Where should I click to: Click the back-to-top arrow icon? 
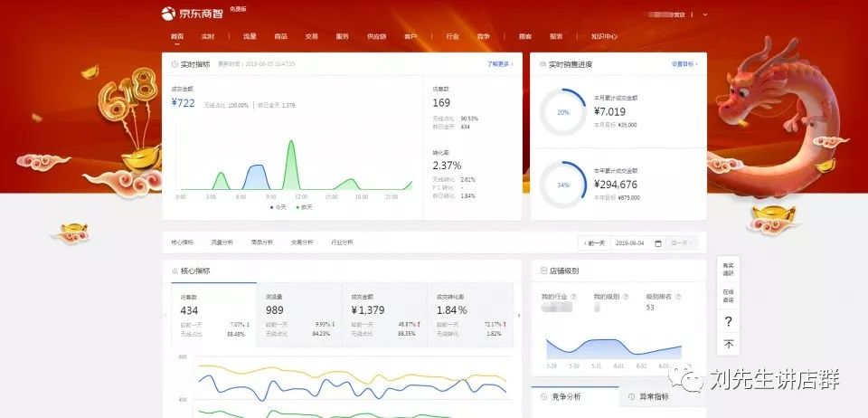pyautogui.click(x=729, y=345)
